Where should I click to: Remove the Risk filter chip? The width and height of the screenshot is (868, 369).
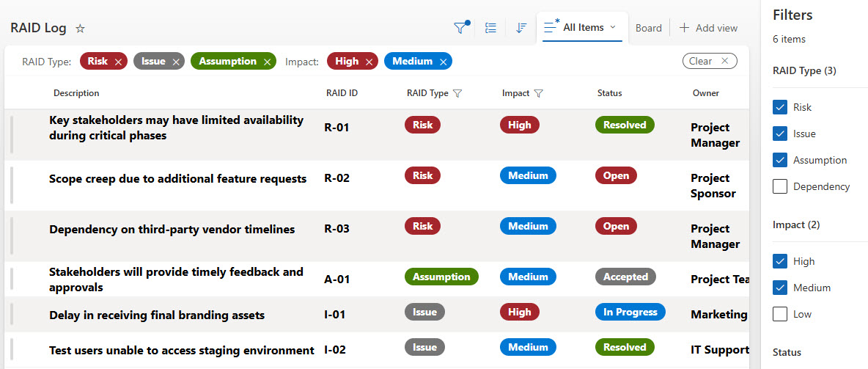118,62
